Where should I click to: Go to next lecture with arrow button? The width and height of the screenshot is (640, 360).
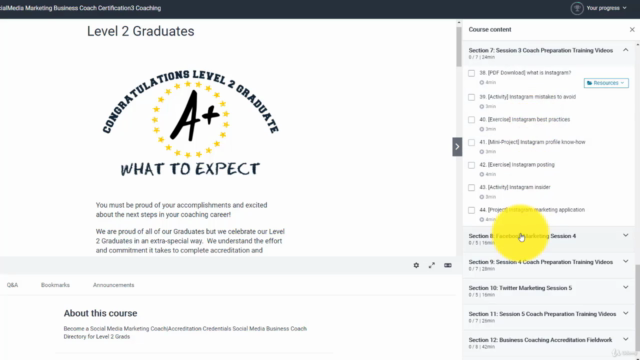[457, 147]
